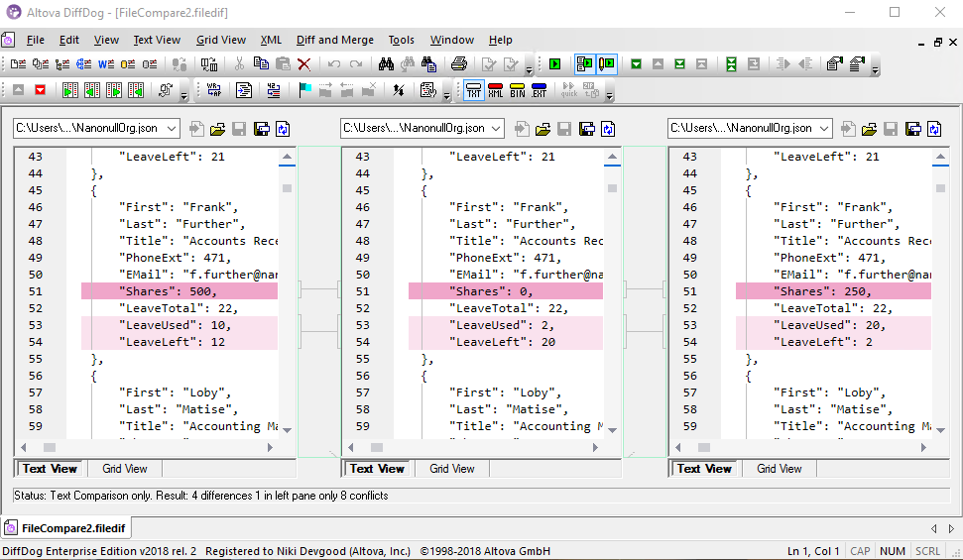Click the Word Wrap toolbar icon

214,90
